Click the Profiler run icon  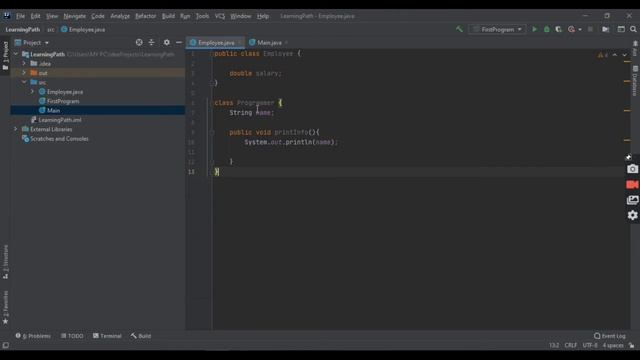(x=571, y=29)
